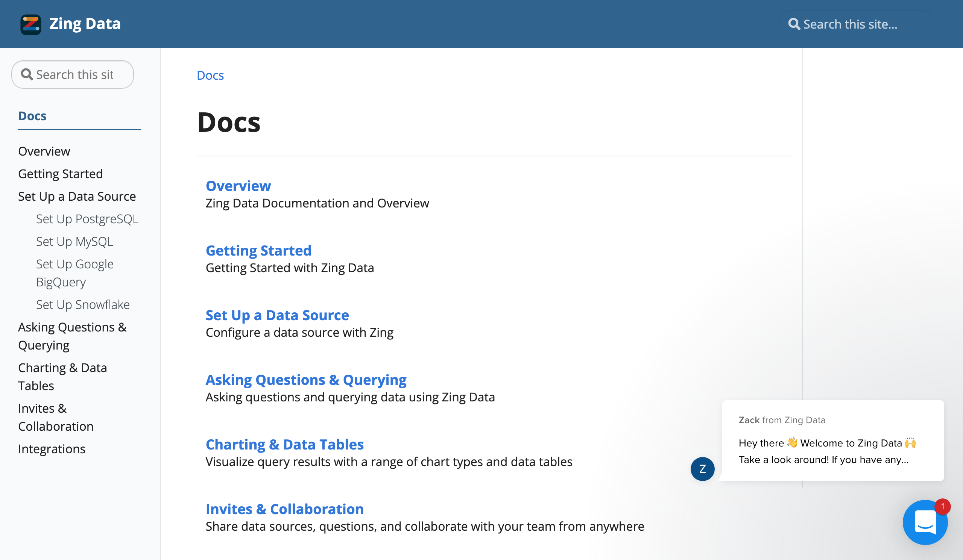Click the Zing Data site title
The width and height of the screenshot is (963, 560).
pos(85,24)
